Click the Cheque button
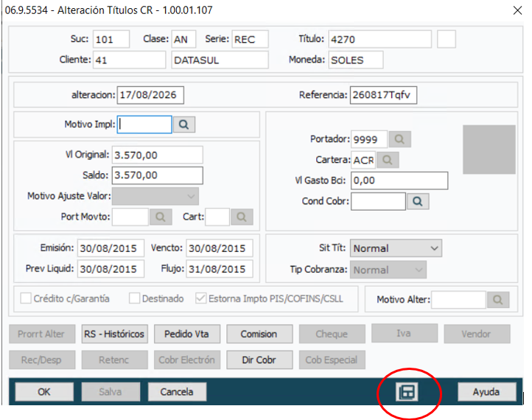Image resolution: width=532 pixels, height=420 pixels. [332, 334]
